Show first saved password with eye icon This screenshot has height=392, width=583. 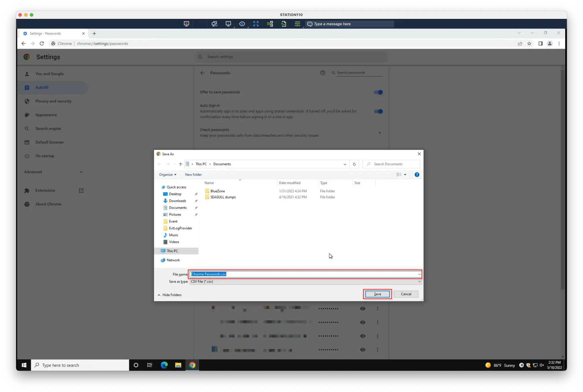(x=363, y=309)
